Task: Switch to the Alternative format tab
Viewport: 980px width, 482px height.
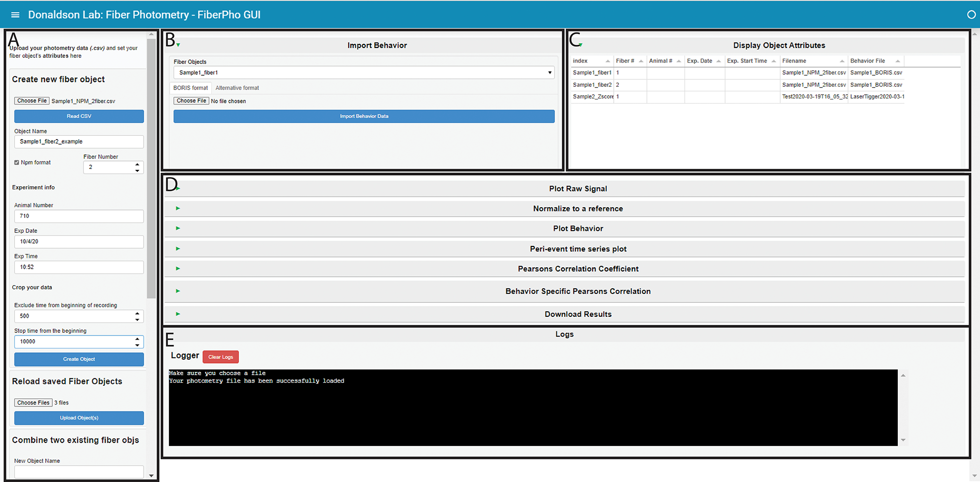Action: point(237,88)
